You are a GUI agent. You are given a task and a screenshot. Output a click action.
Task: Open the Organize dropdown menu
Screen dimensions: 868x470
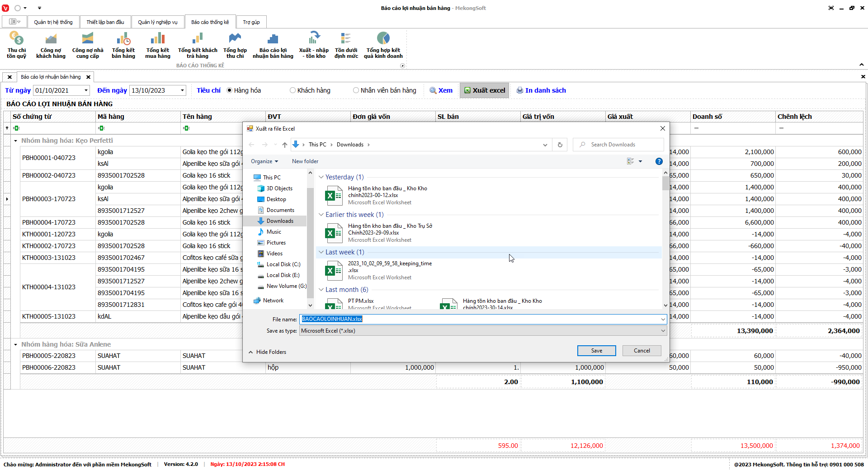point(264,161)
